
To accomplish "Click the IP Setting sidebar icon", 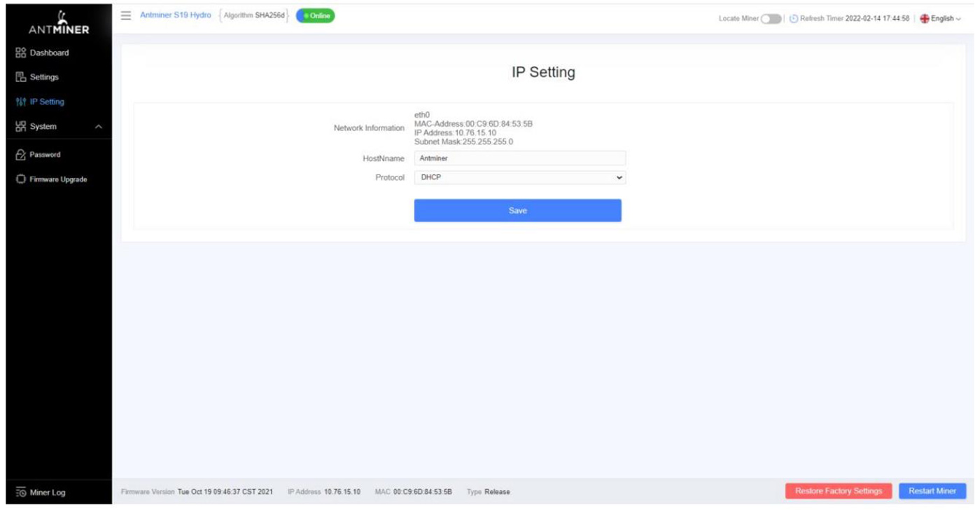I will pos(22,101).
